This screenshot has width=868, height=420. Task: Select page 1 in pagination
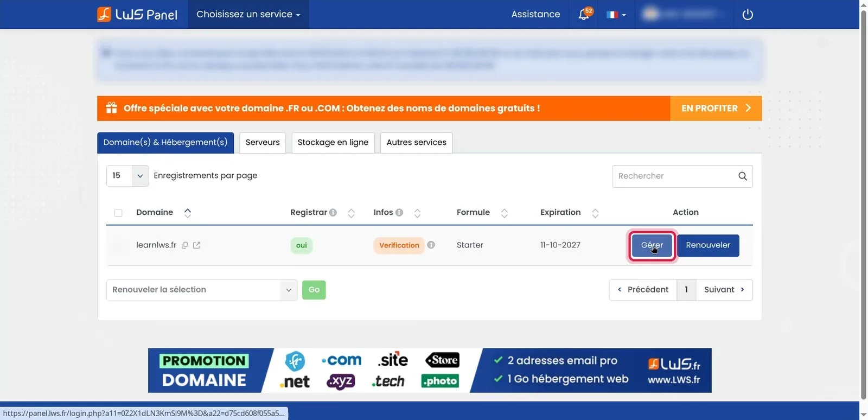[686, 290]
